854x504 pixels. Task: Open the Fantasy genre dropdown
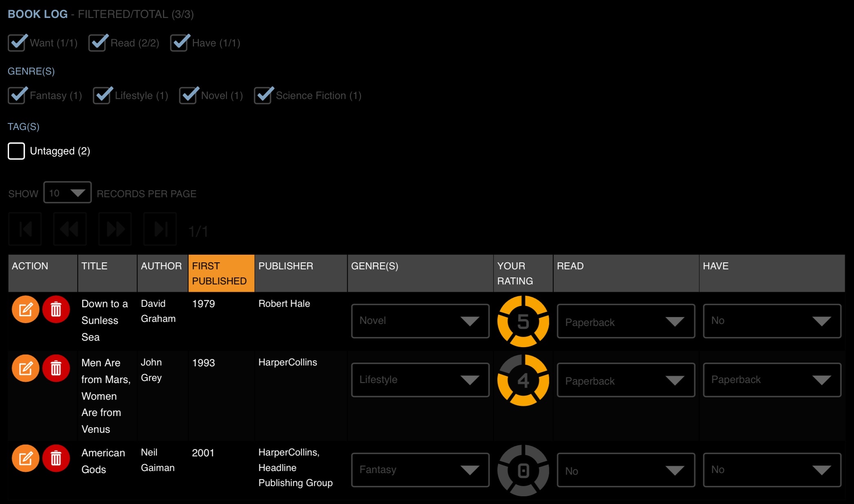(420, 470)
